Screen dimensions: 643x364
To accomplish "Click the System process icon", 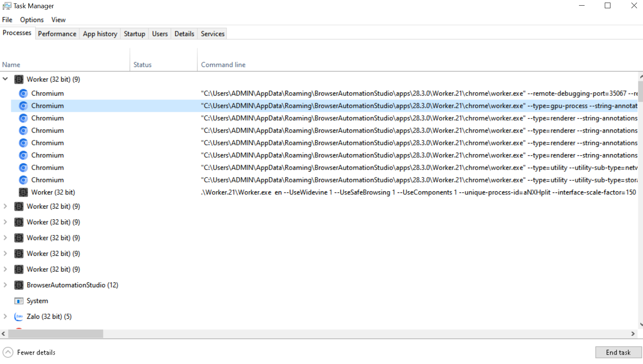I will (x=19, y=301).
